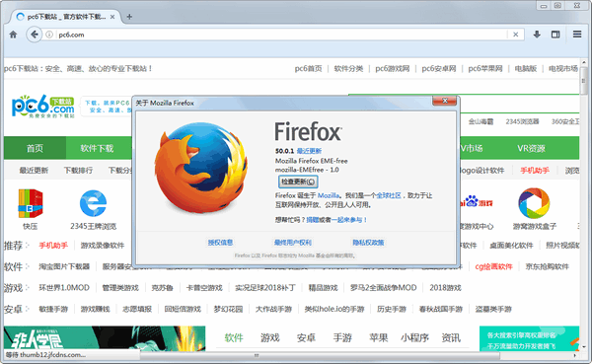Open 淘宝图片下载器 link
The image size is (592, 364).
point(64,266)
